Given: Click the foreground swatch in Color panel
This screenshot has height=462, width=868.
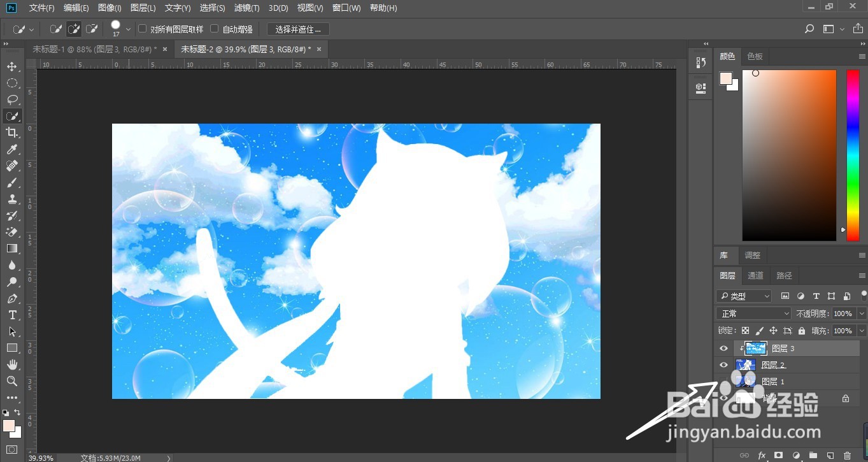Looking at the screenshot, I should (x=726, y=78).
